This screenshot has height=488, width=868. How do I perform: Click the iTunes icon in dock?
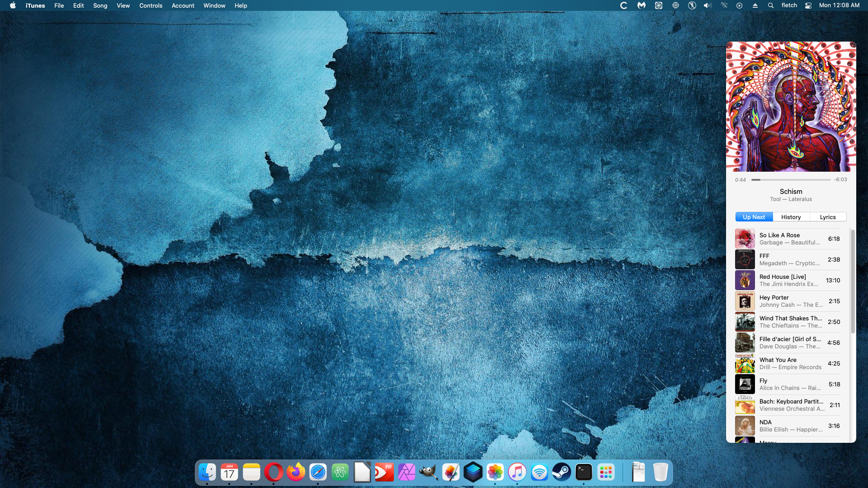518,473
